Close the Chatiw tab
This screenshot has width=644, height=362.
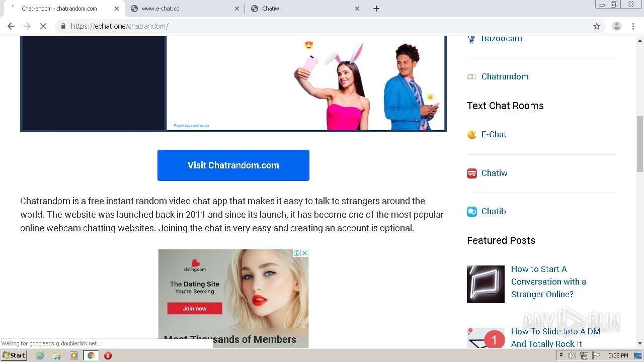pos(357,9)
